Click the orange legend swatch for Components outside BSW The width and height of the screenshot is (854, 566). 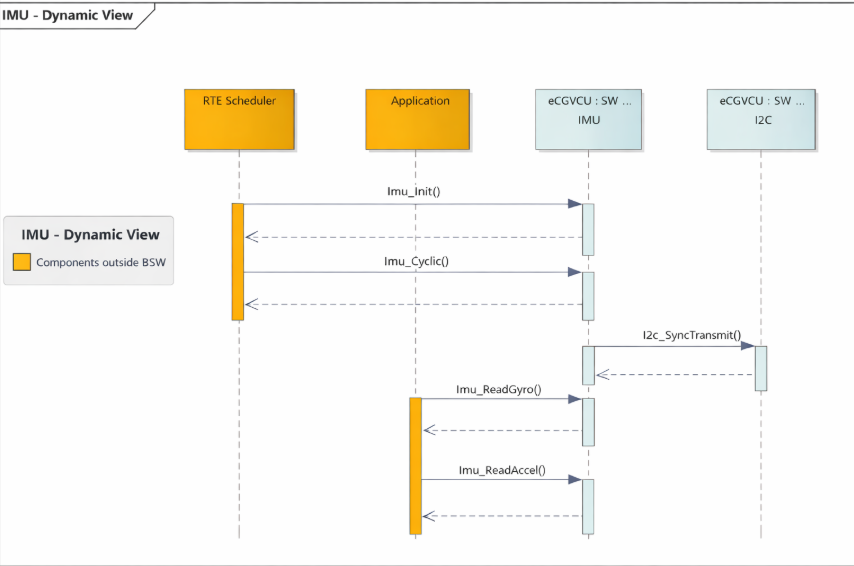pos(22,262)
